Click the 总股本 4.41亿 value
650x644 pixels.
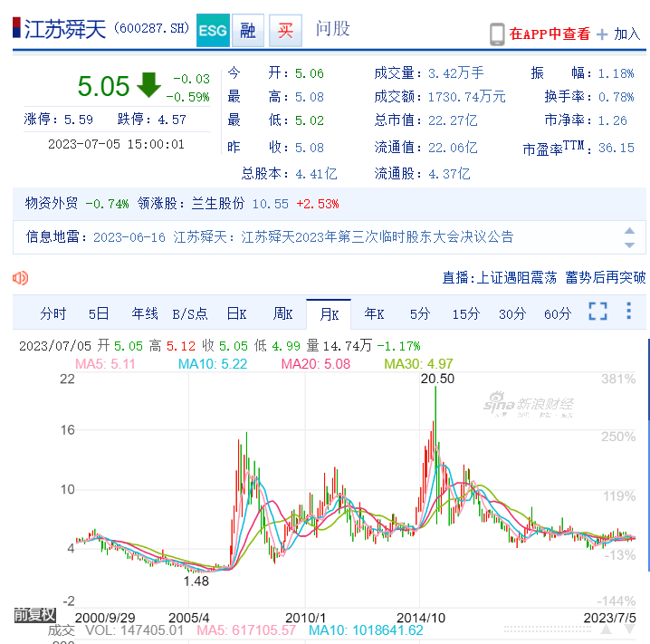316,173
